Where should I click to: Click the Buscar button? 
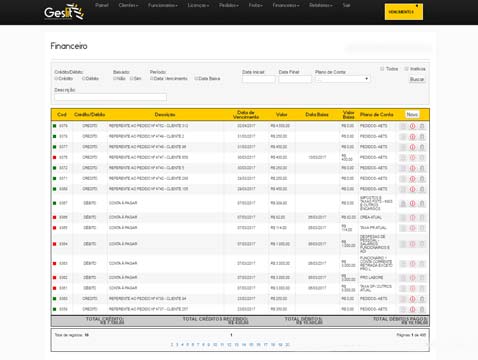click(417, 79)
